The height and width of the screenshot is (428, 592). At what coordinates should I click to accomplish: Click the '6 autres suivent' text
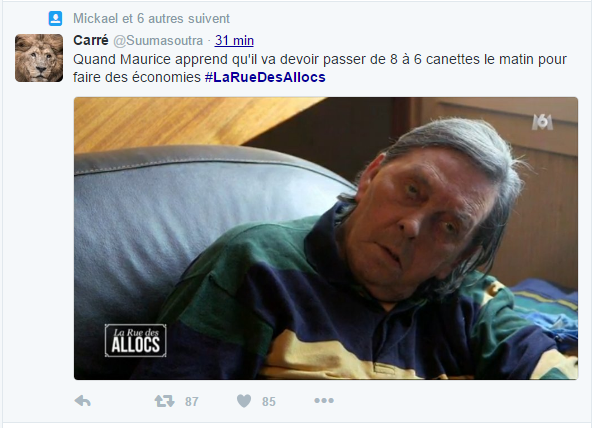tap(183, 18)
